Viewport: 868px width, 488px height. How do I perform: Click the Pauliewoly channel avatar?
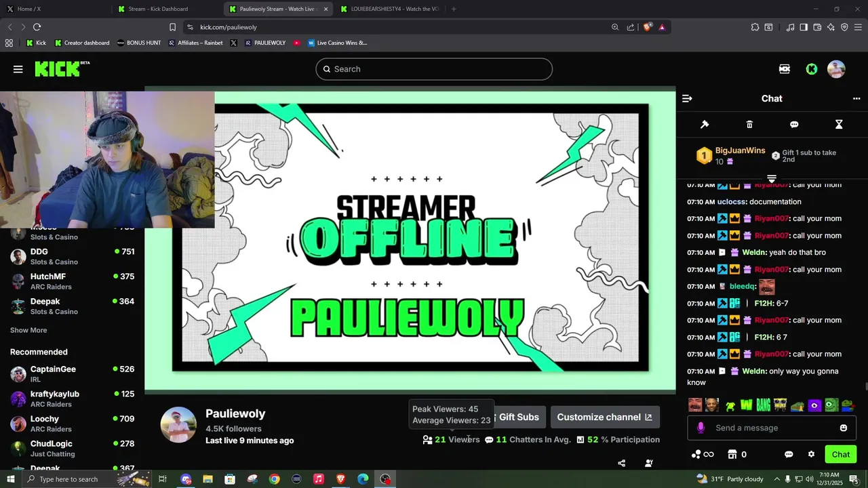click(178, 426)
